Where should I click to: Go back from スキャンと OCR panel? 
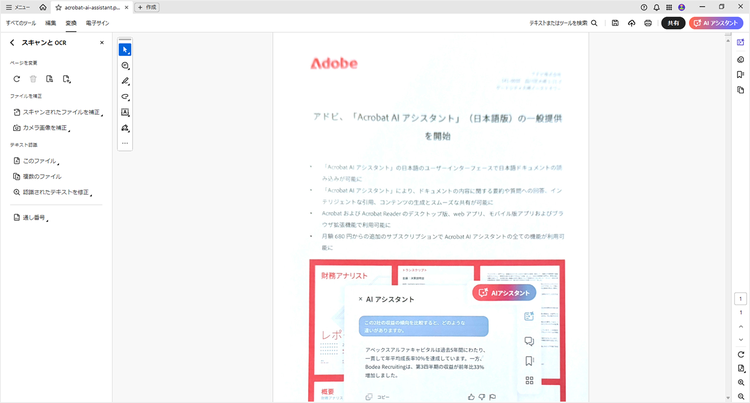point(12,43)
